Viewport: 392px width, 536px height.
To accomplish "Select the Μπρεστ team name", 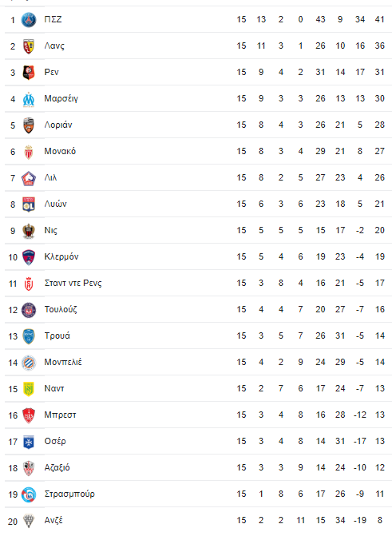I will coord(60,415).
